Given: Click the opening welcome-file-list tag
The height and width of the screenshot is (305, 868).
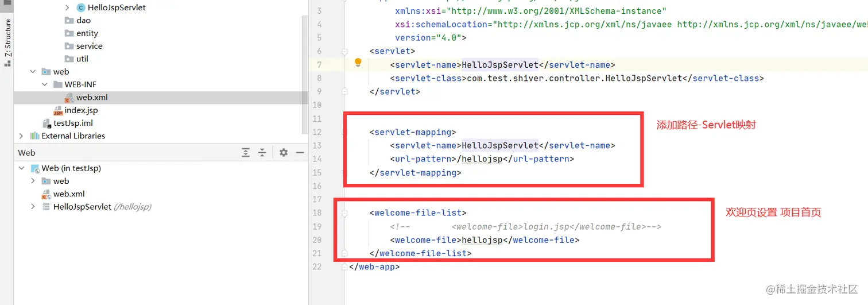Looking at the screenshot, I should pos(418,213).
